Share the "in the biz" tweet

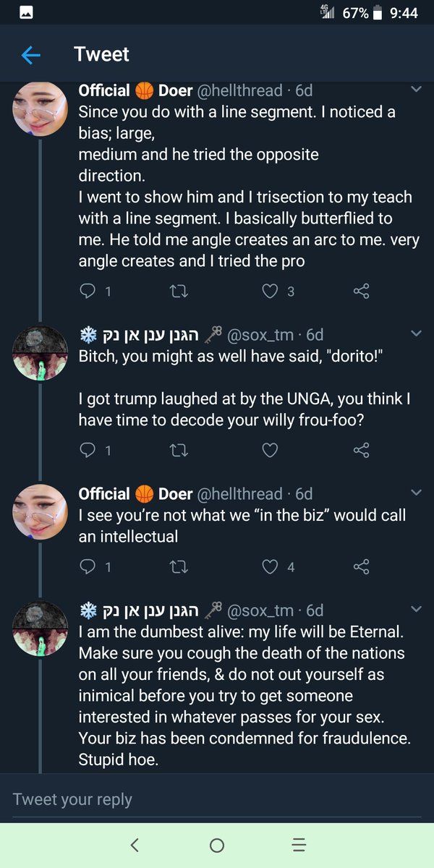tap(361, 566)
